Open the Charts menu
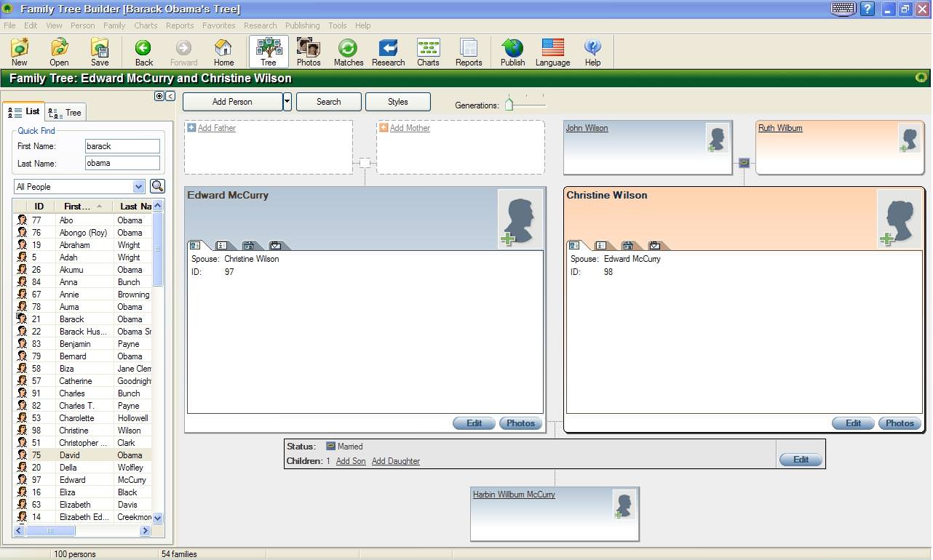Viewport: 933px width, 560px height. pyautogui.click(x=146, y=25)
